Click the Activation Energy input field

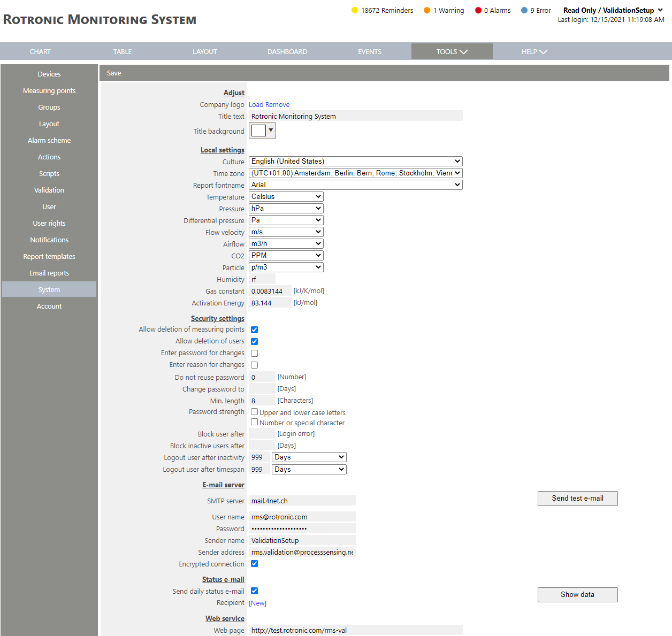[270, 303]
